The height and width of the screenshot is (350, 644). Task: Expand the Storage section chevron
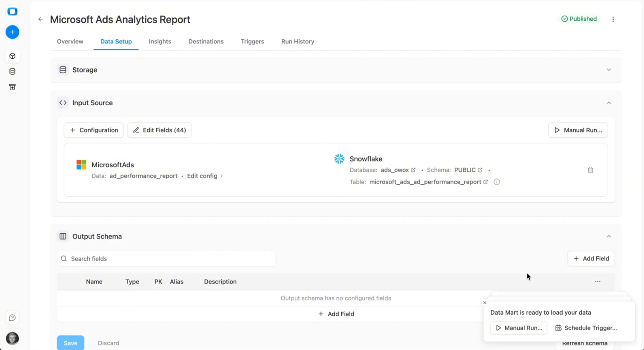(609, 70)
